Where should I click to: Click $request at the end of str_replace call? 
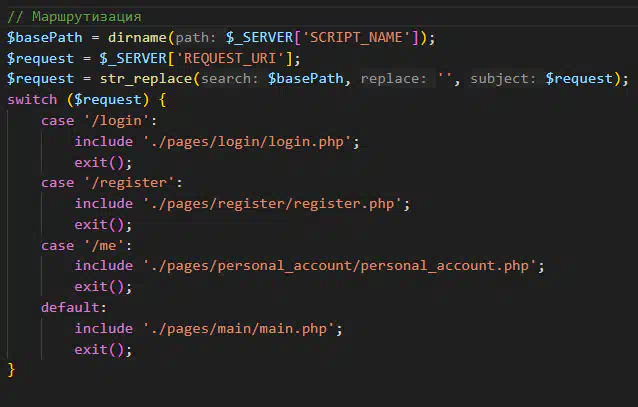579,79
